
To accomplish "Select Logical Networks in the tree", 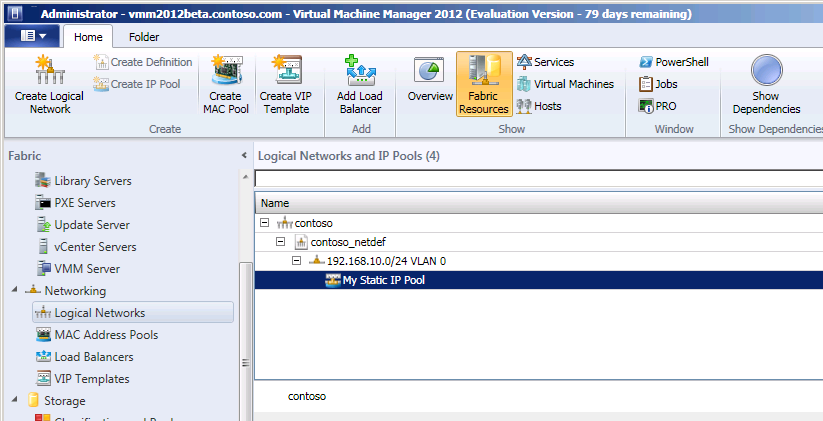I will tap(133, 313).
